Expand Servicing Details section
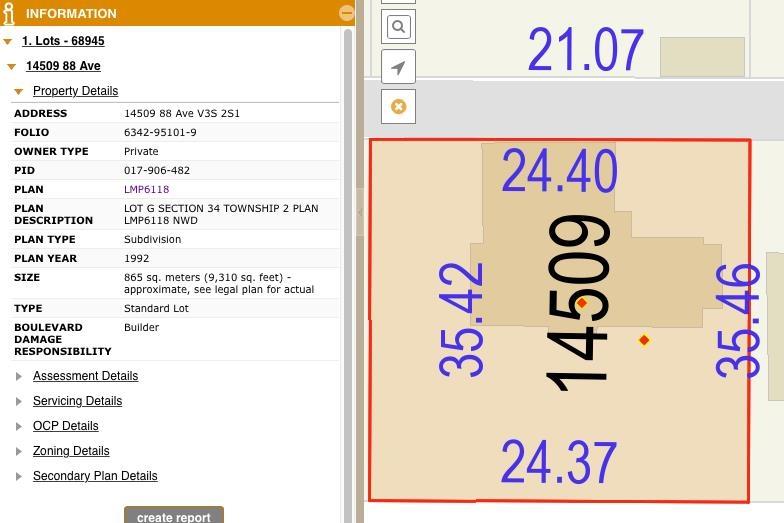784x523 pixels. (77, 401)
